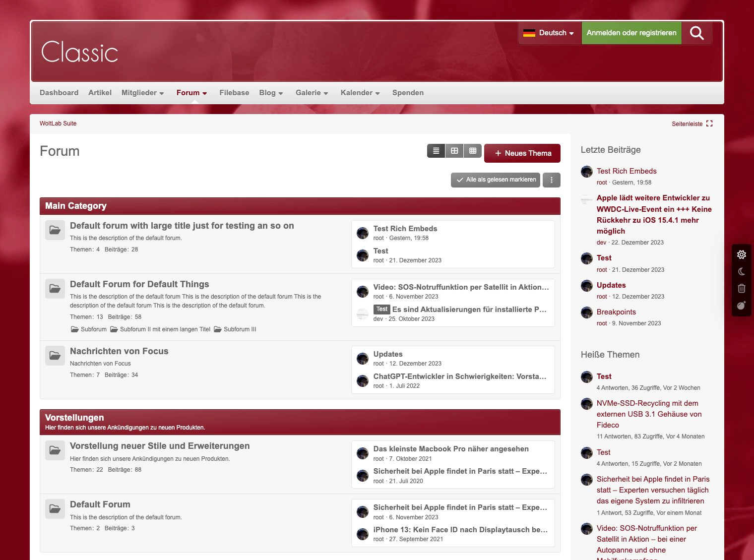The width and height of the screenshot is (754, 560).
Task: Click the trash can icon in side panel
Action: [742, 288]
